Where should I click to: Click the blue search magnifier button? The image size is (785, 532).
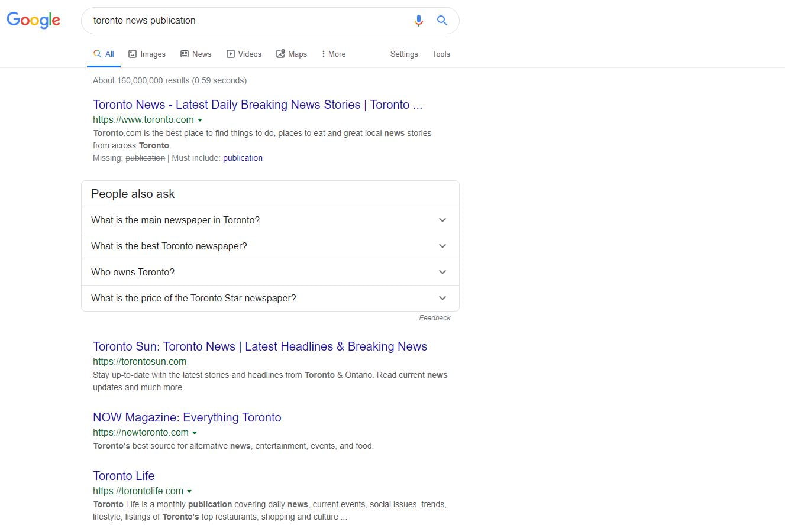click(x=442, y=21)
